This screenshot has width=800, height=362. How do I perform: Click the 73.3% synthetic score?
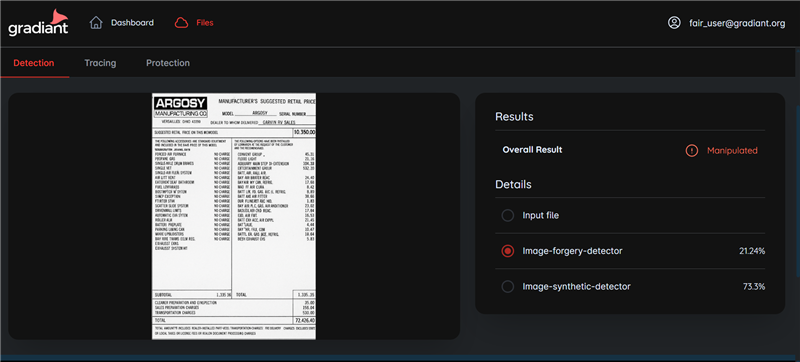coord(754,287)
